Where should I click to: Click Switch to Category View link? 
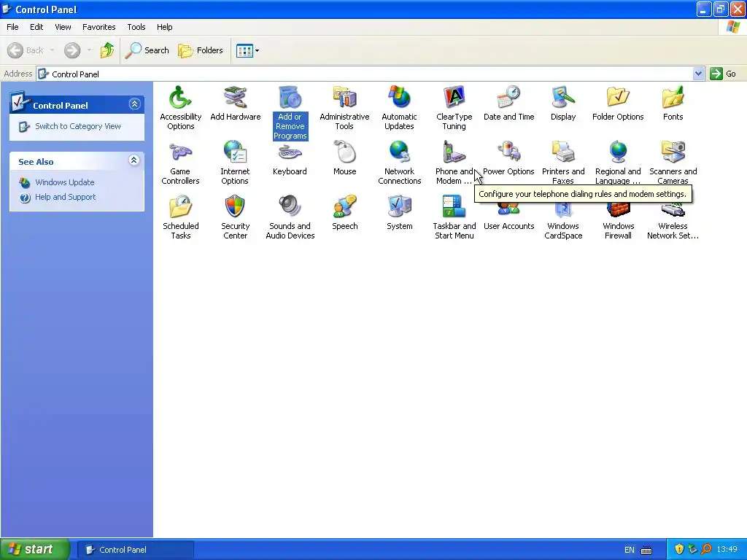pyautogui.click(x=78, y=126)
